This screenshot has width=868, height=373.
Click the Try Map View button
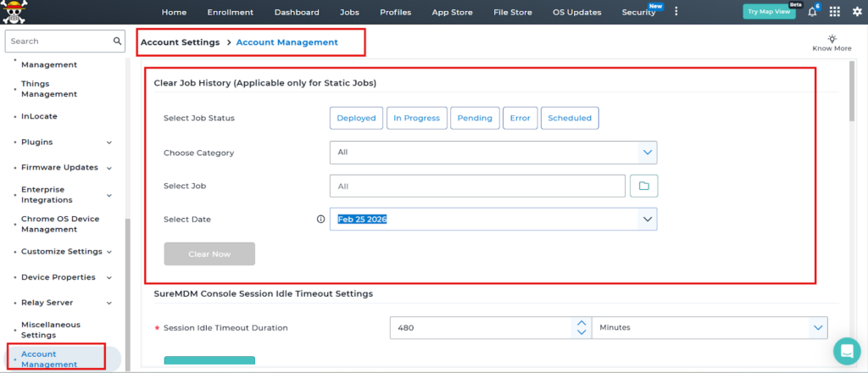(769, 12)
